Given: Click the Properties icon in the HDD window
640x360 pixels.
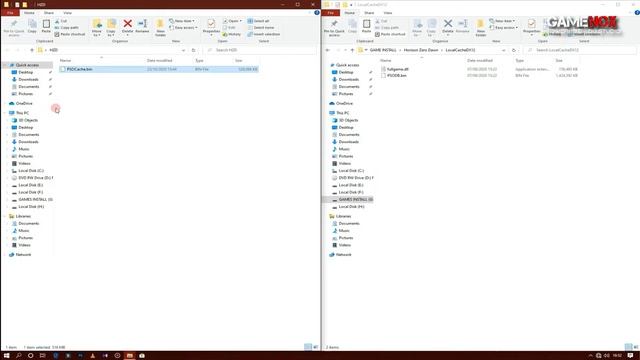Looking at the screenshot, I should (x=211, y=26).
